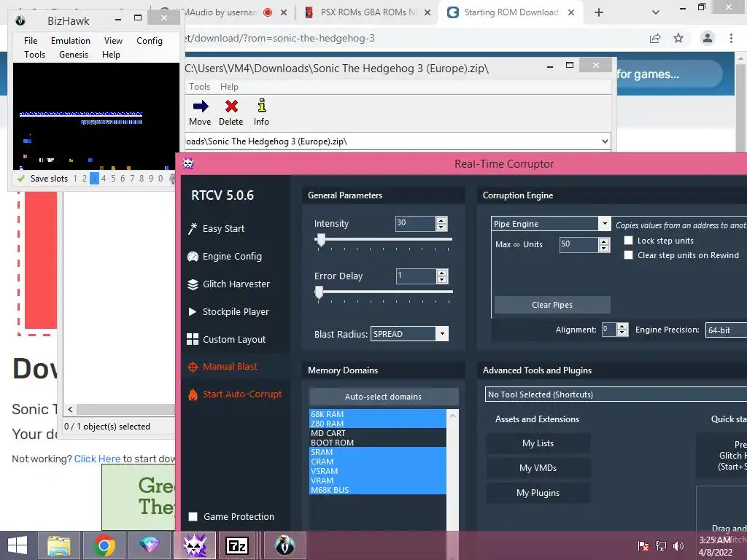Open the Chrome profile avatar menu
This screenshot has height=560, width=747.
click(x=708, y=38)
